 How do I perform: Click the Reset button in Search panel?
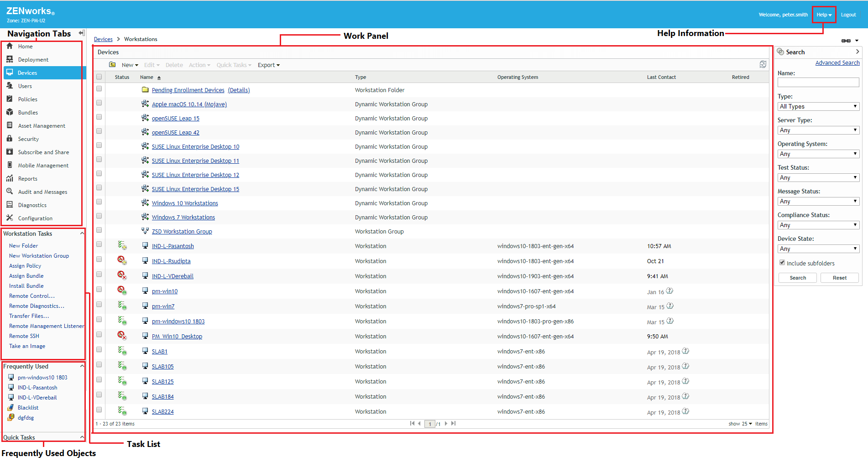pos(839,278)
